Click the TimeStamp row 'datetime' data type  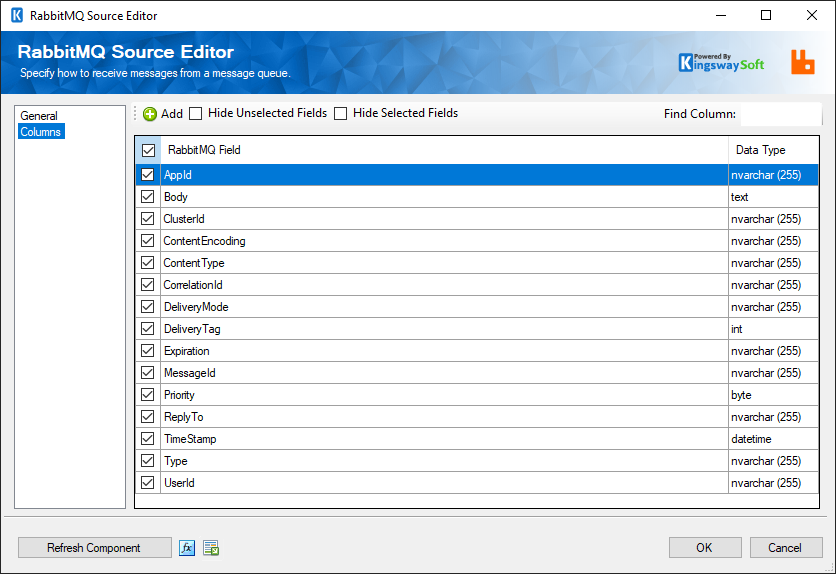(751, 439)
